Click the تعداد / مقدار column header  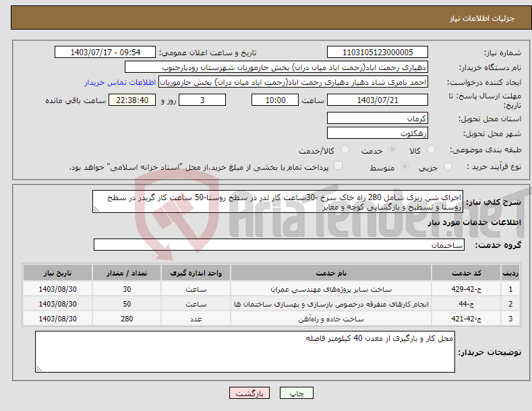click(x=127, y=273)
